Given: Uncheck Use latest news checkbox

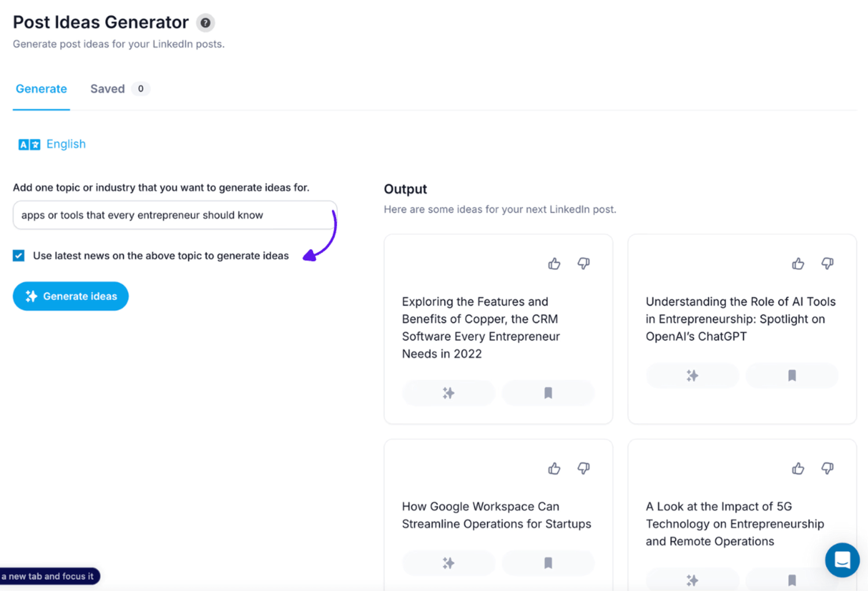Looking at the screenshot, I should [19, 255].
